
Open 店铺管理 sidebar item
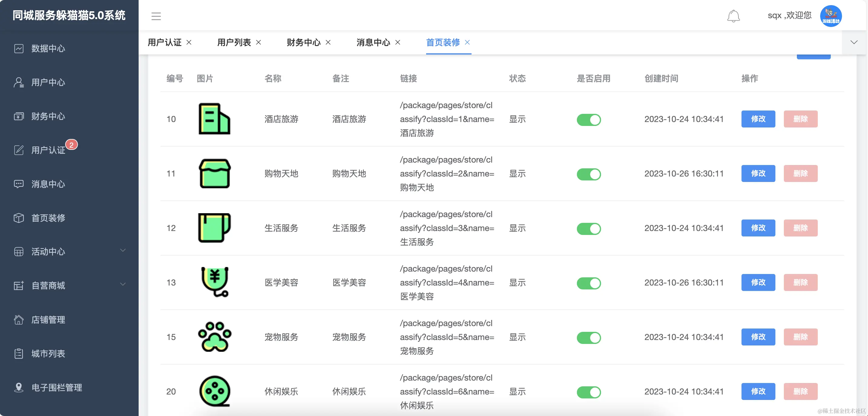(48, 320)
